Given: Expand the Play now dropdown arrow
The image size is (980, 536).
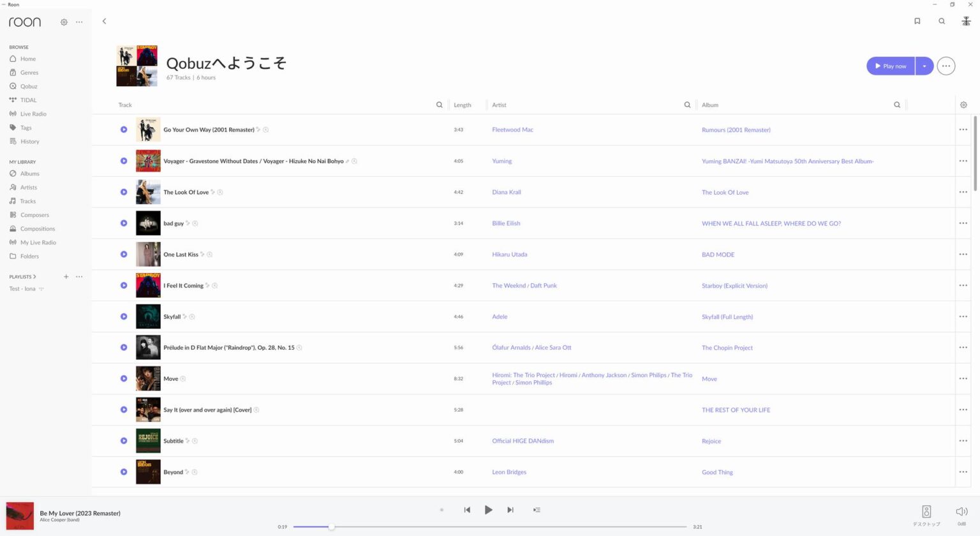Looking at the screenshot, I should 924,66.
